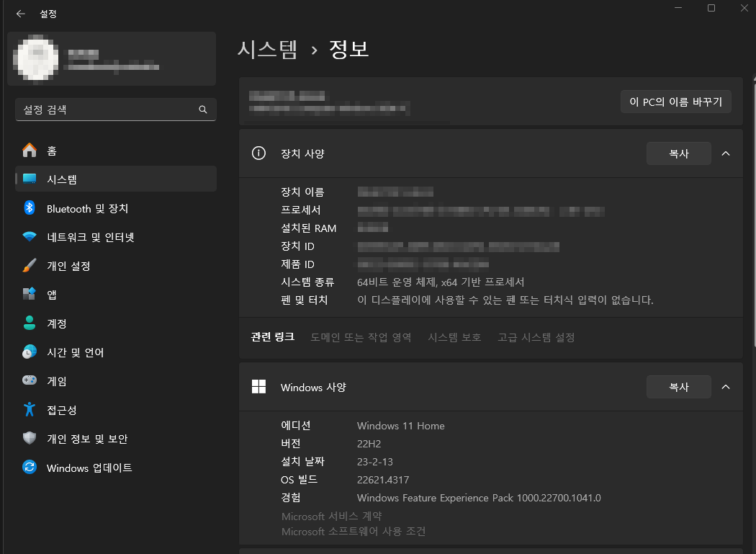The width and height of the screenshot is (756, 554).
Task: Copy 장치 사양 with 복사 button
Action: click(x=678, y=153)
